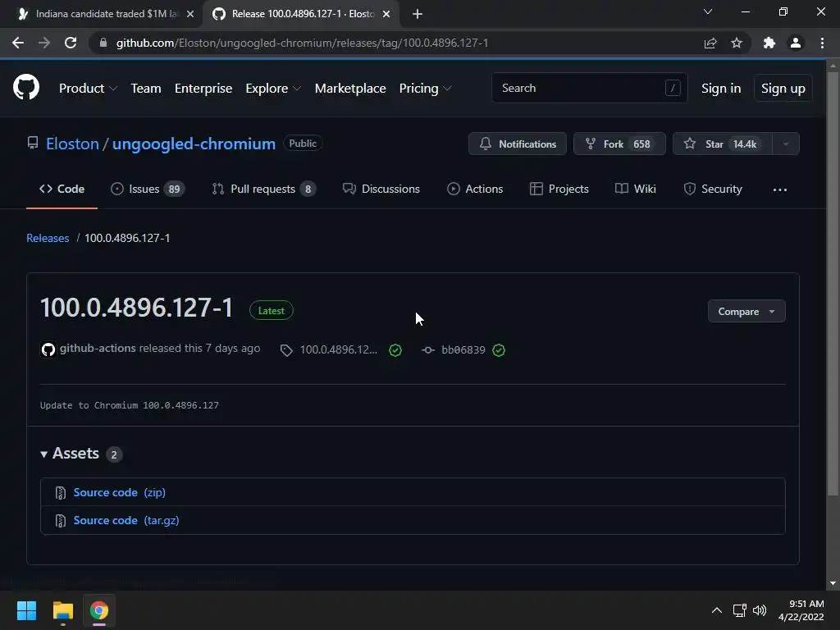
Task: Expand the Explore menu
Action: coord(273,89)
